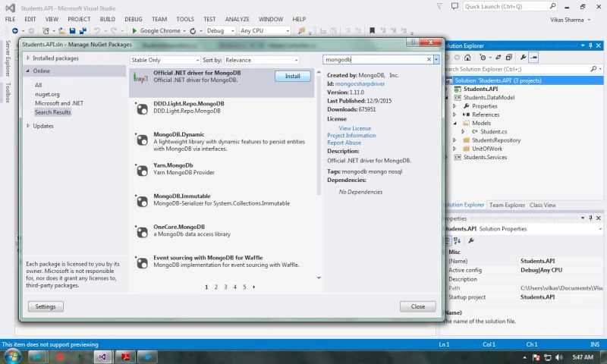Open the mongocsharpdriver Id link

pyautogui.click(x=360, y=83)
